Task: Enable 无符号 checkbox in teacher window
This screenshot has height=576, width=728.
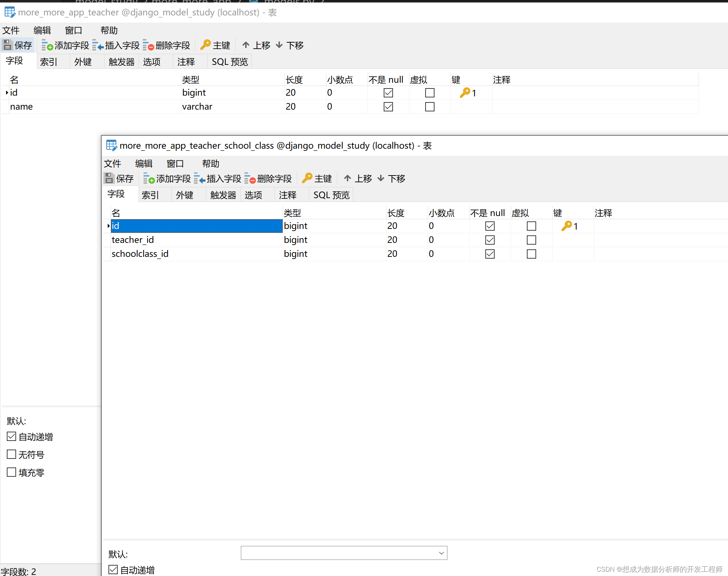Action: click(12, 454)
